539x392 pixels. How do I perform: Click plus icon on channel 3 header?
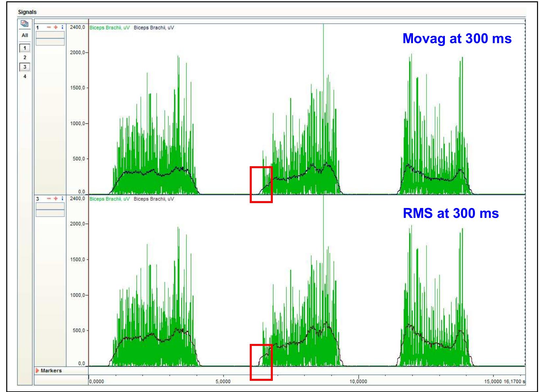point(56,198)
